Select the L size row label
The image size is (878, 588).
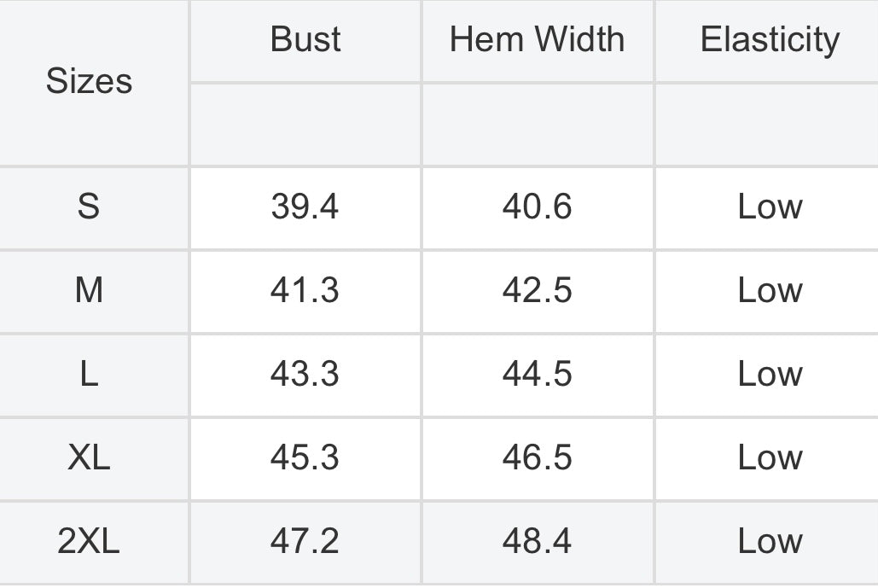point(89,374)
